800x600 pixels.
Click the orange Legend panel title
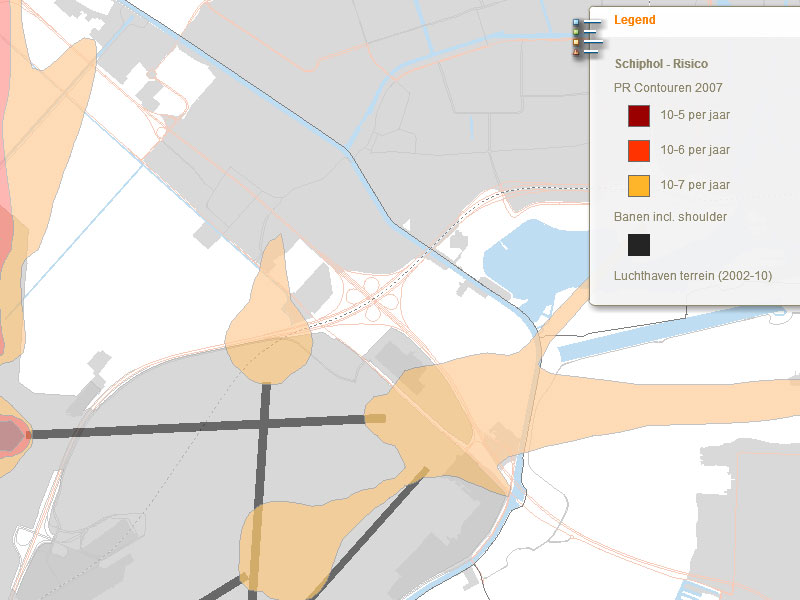634,20
